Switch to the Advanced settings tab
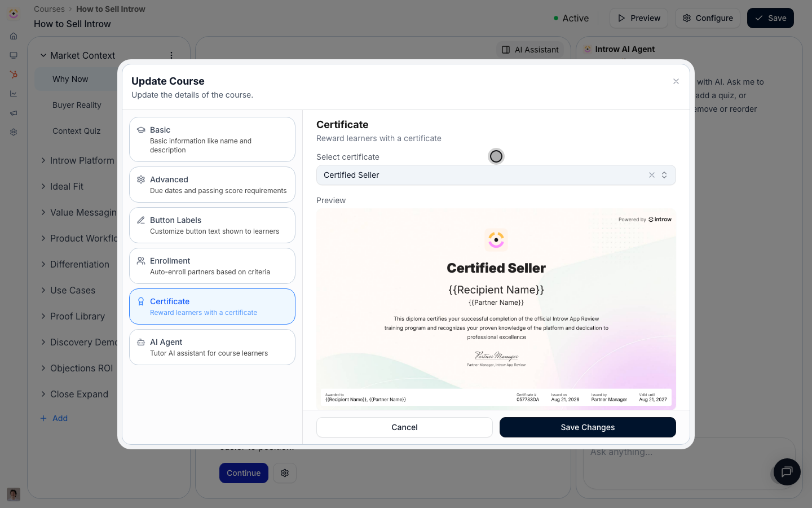Screen dimensions: 812x508 (x=212, y=185)
